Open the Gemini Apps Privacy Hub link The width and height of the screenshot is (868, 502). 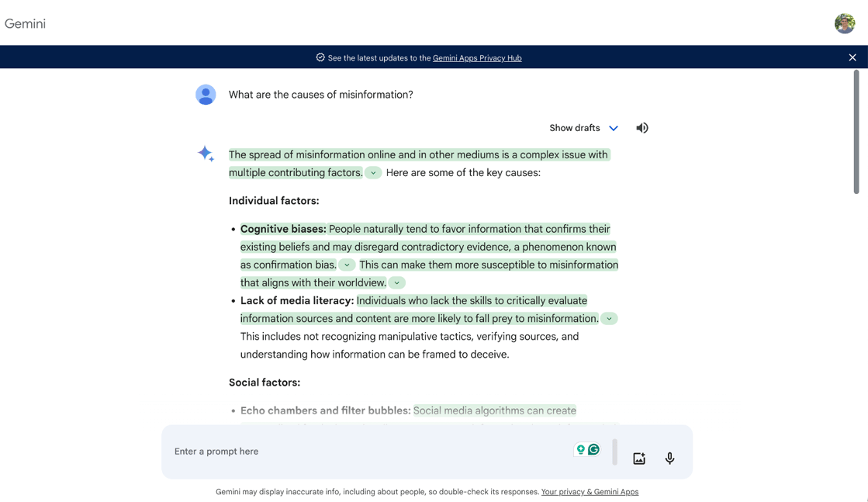coord(476,58)
